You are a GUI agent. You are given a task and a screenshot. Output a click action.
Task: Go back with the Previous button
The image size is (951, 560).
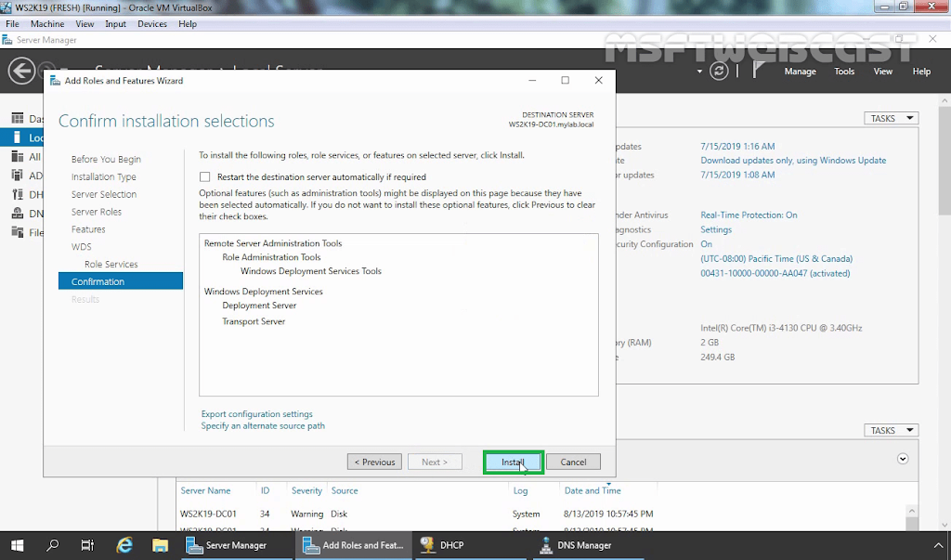click(375, 462)
